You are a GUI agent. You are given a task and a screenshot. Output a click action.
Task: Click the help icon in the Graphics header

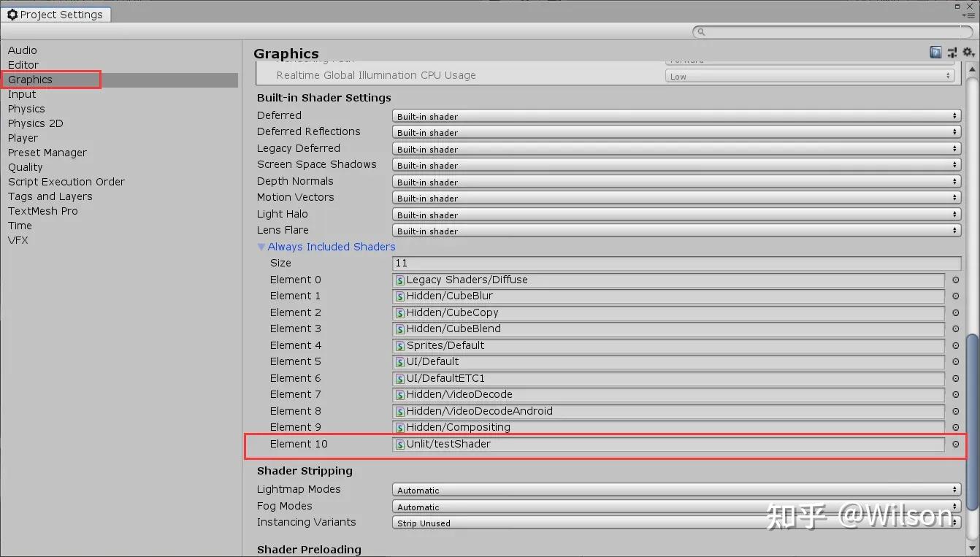tap(935, 52)
